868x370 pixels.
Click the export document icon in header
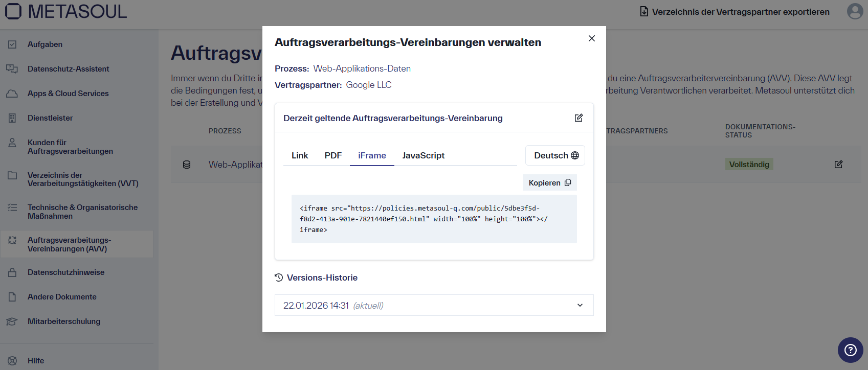(644, 11)
